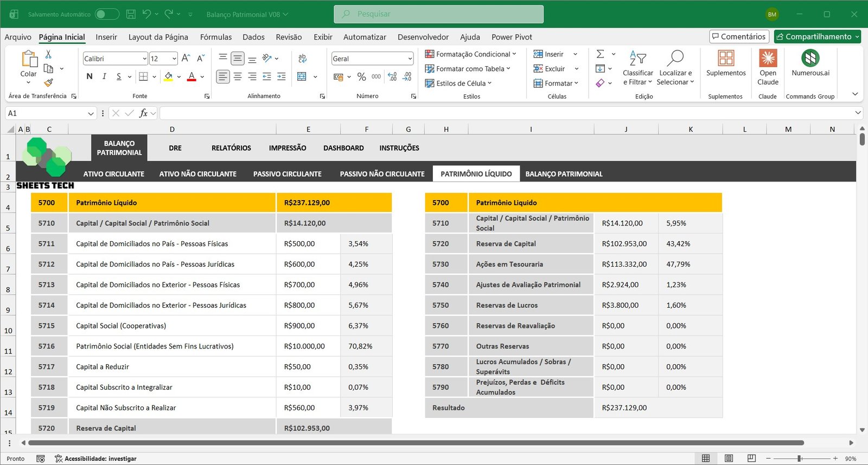Toggle bold formatting (N)
Viewport: 868px width, 465px height.
90,77
